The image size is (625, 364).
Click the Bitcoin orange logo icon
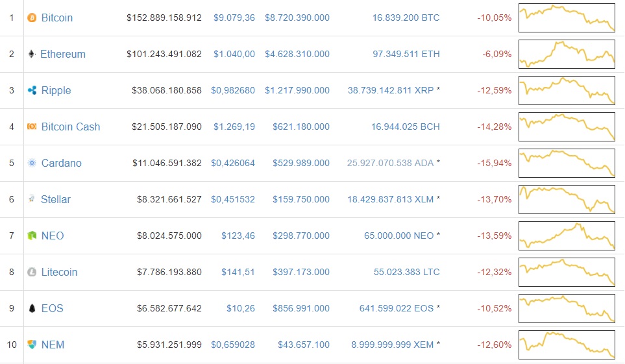pyautogui.click(x=32, y=18)
